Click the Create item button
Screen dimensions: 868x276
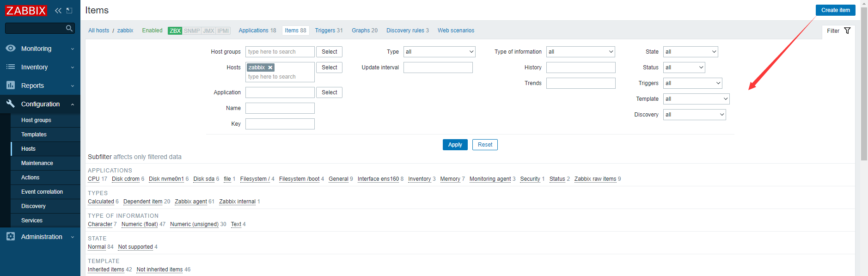[835, 10]
